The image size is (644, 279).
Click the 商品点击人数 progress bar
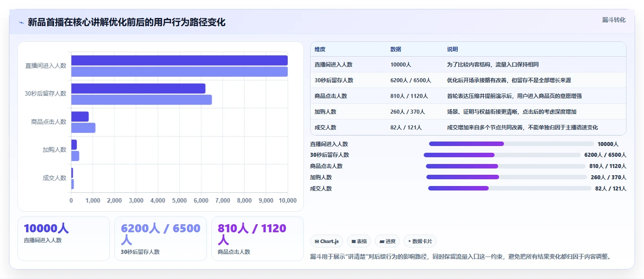pos(506,166)
